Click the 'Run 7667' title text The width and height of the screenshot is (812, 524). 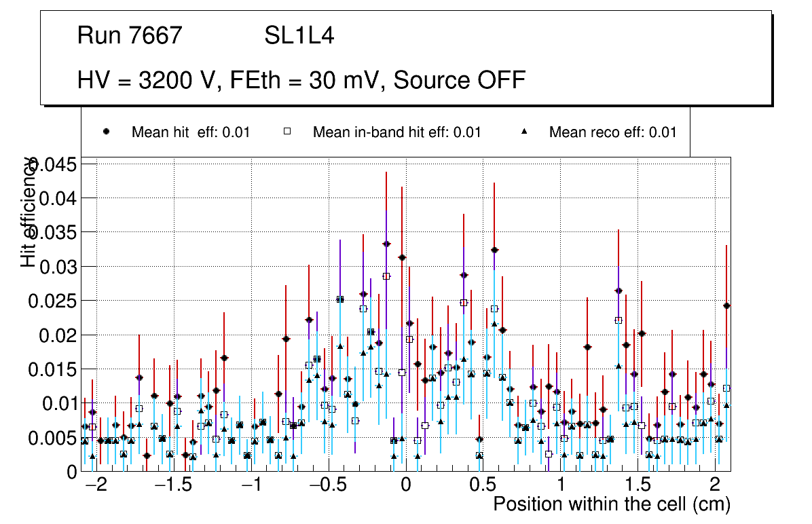[130, 36]
